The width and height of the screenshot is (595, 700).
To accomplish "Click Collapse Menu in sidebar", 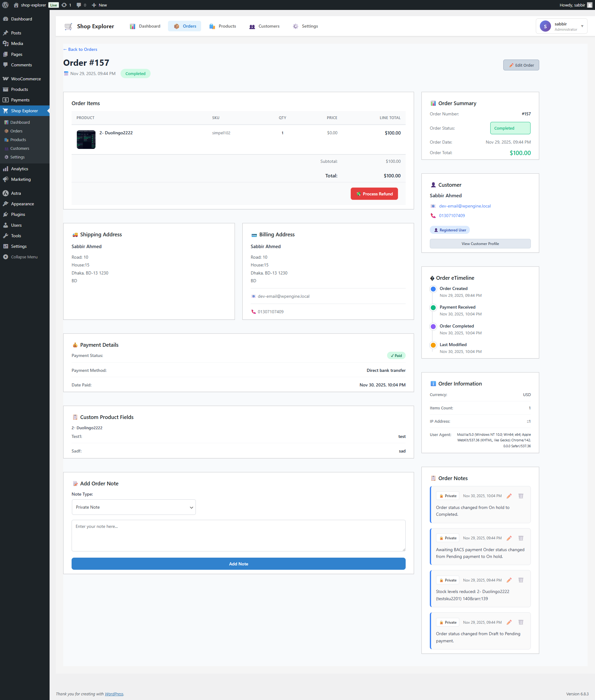I will tap(24, 257).
